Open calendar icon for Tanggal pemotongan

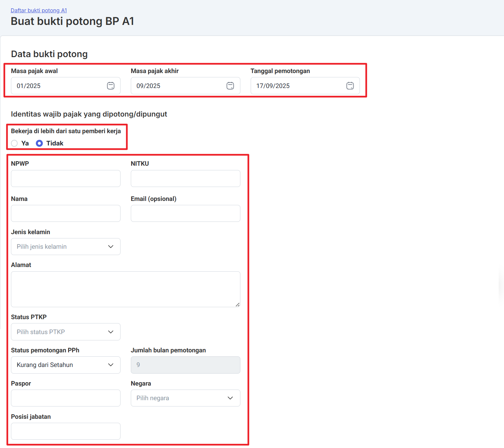tap(350, 86)
